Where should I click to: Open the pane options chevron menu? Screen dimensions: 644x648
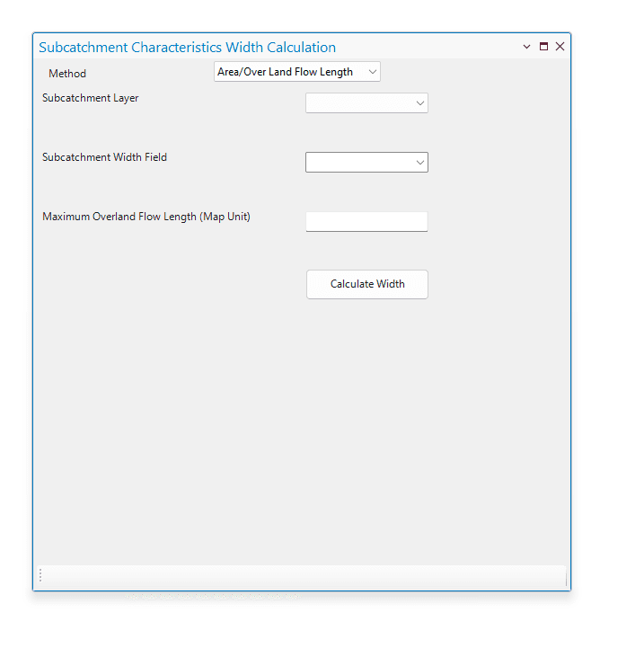point(526,47)
